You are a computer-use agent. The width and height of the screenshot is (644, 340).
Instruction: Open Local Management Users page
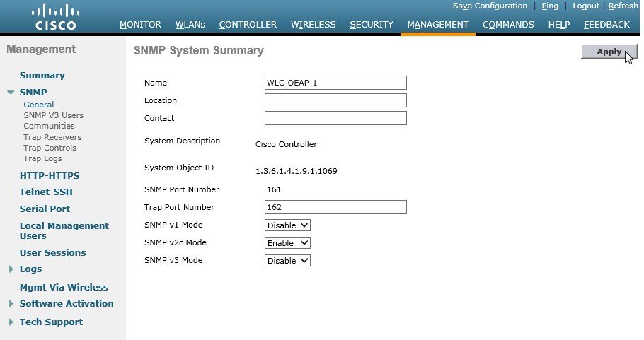coord(64,231)
